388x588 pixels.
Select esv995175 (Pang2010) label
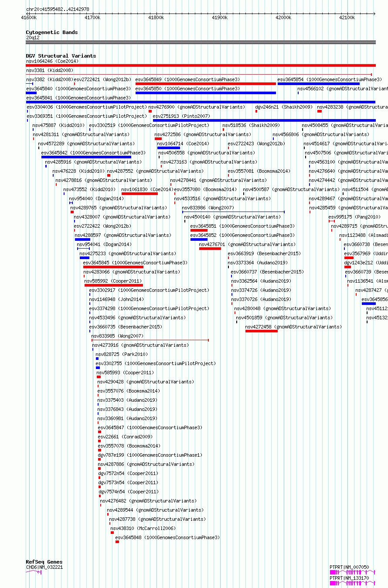pos(354,217)
